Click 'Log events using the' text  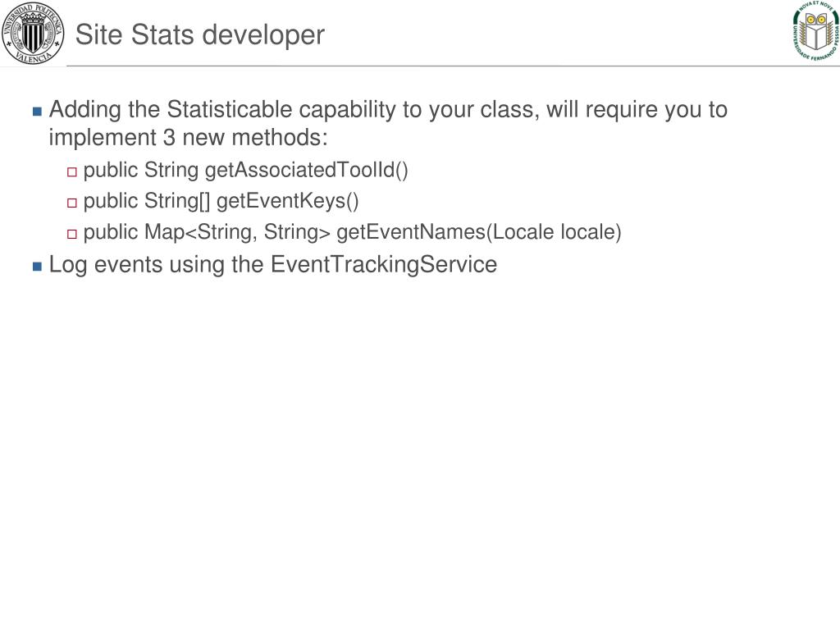tap(156, 265)
